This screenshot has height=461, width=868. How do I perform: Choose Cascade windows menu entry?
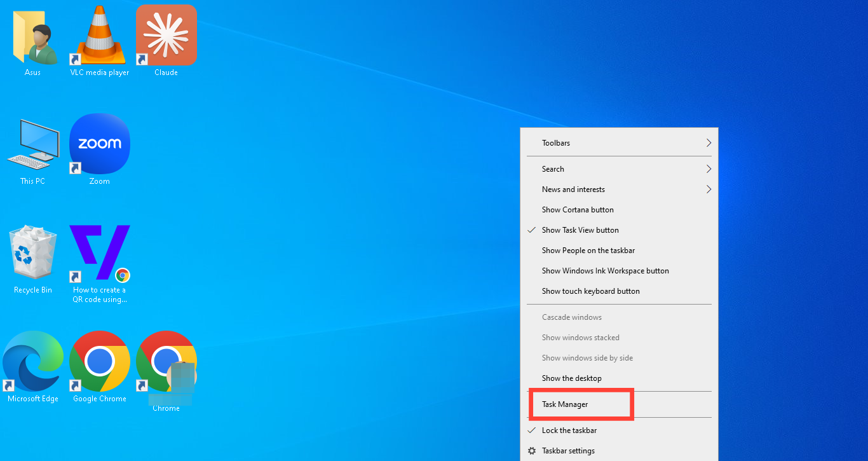coord(620,317)
